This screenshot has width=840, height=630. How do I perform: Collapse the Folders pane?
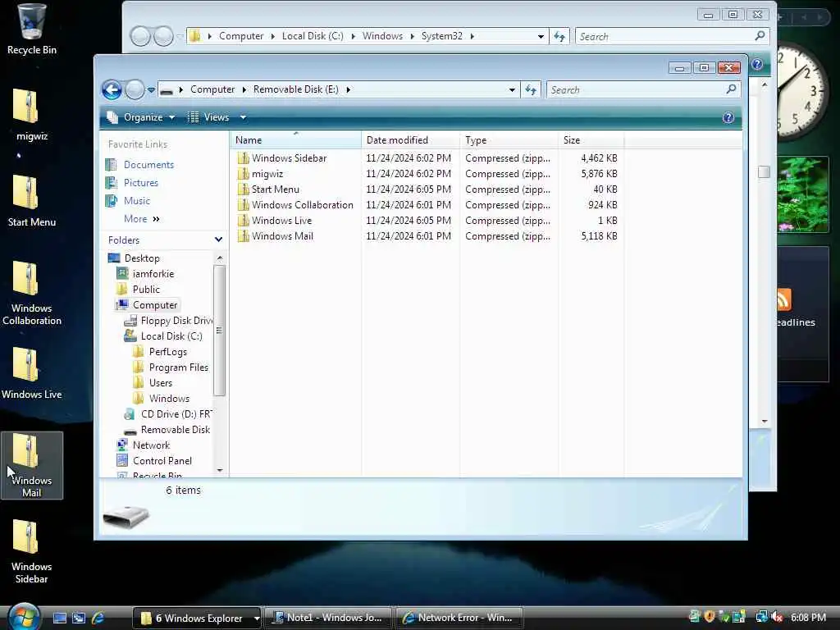[218, 240]
